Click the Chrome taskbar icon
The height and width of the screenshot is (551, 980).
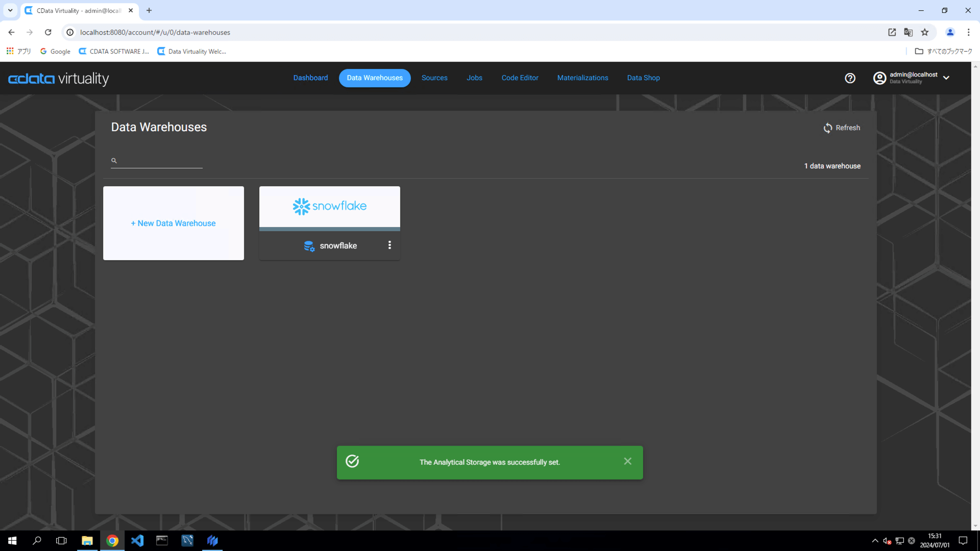(x=112, y=540)
